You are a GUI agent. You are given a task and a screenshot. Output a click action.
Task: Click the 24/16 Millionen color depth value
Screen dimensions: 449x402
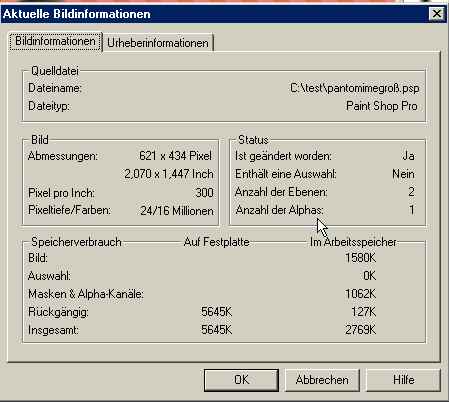[177, 211]
